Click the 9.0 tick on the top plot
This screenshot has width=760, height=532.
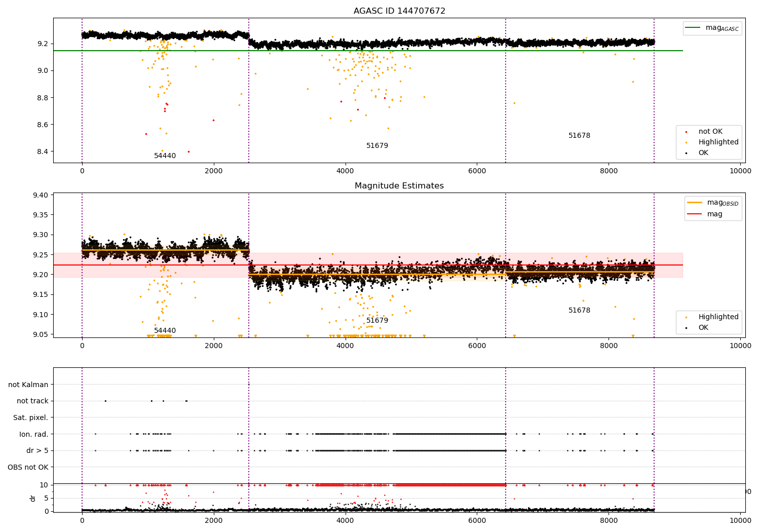[x=44, y=70]
